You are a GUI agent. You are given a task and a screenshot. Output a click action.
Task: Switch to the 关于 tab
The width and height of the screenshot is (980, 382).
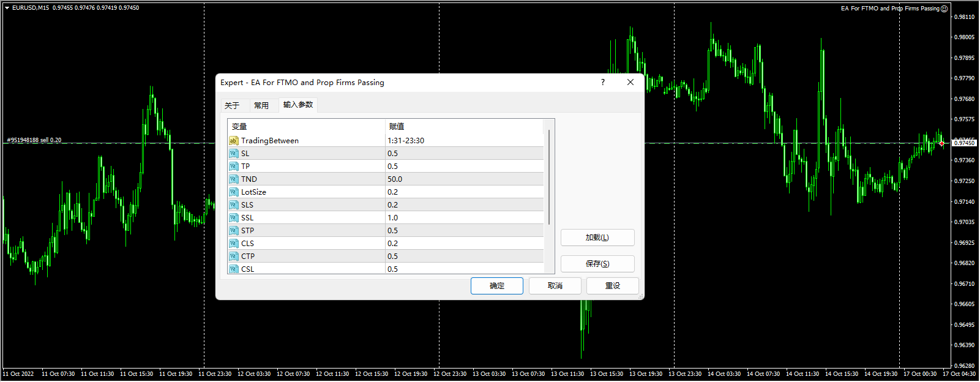(x=232, y=105)
